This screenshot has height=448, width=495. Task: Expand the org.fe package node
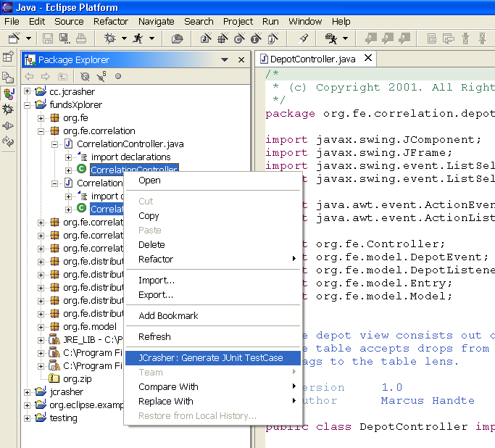[x=41, y=118]
